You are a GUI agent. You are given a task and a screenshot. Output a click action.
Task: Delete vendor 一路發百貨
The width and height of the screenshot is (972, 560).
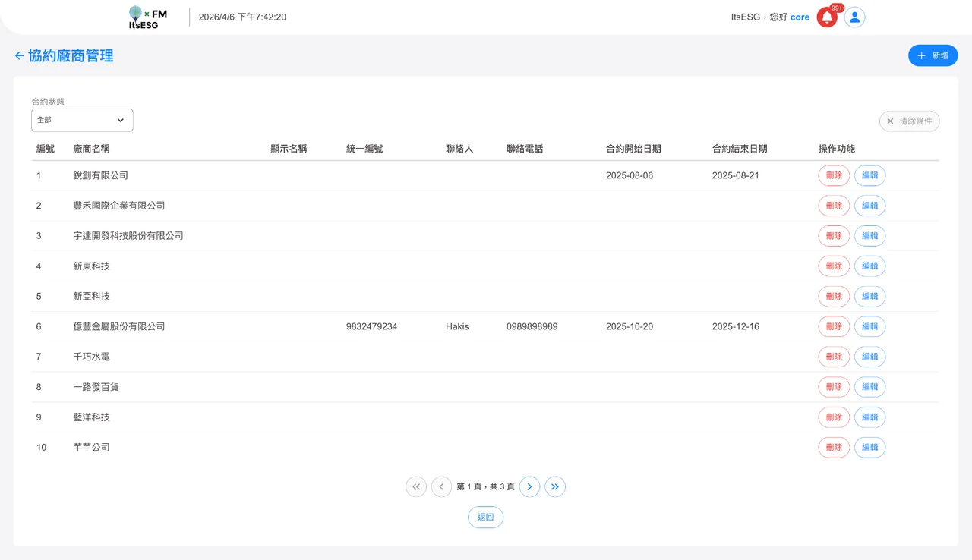point(834,387)
